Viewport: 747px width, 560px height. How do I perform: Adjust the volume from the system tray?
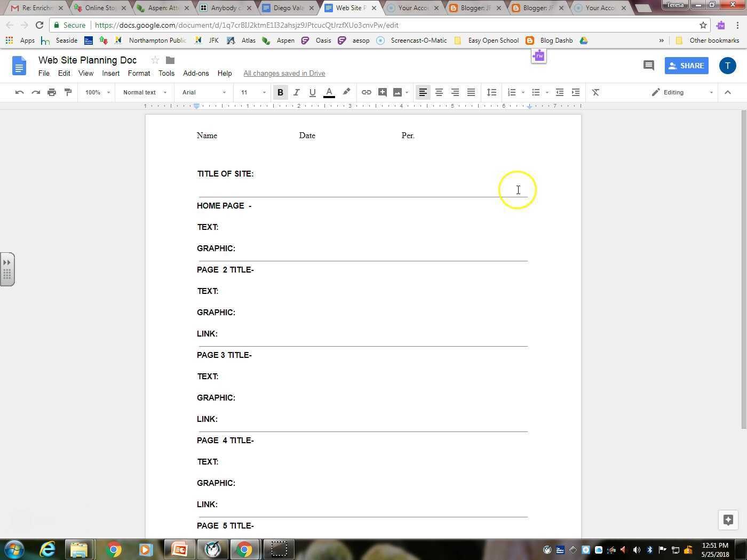pyautogui.click(x=637, y=550)
